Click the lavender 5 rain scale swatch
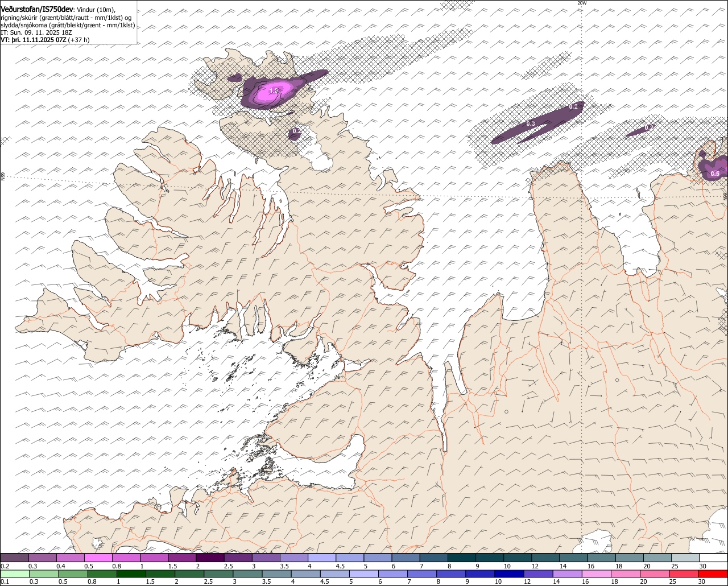Screen dimensions: 728x586 point(364,573)
